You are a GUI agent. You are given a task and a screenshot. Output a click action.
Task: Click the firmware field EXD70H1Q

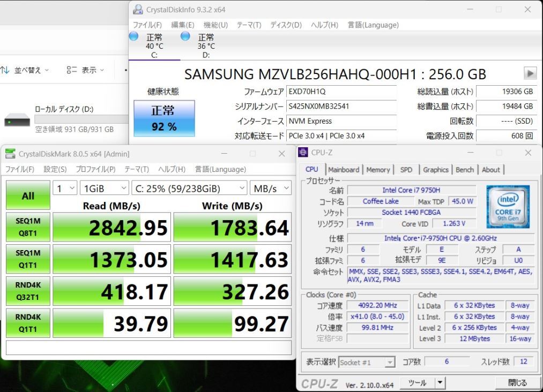341,92
